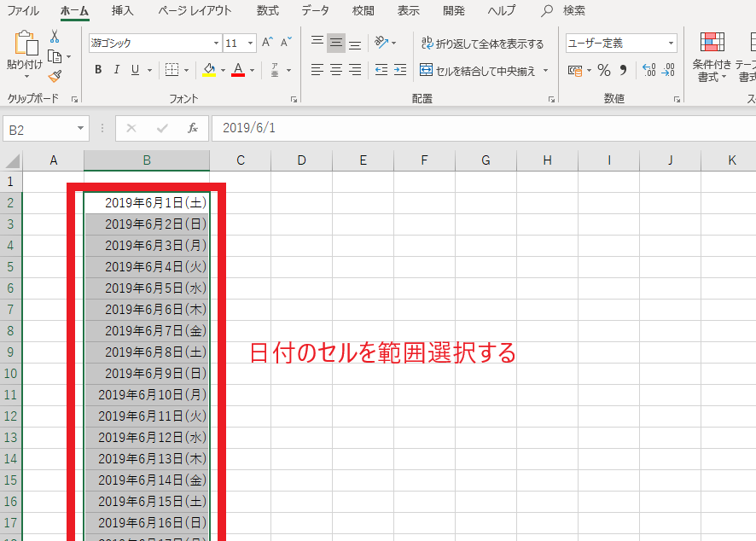Align text to top of cell
The height and width of the screenshot is (541, 756).
click(317, 43)
